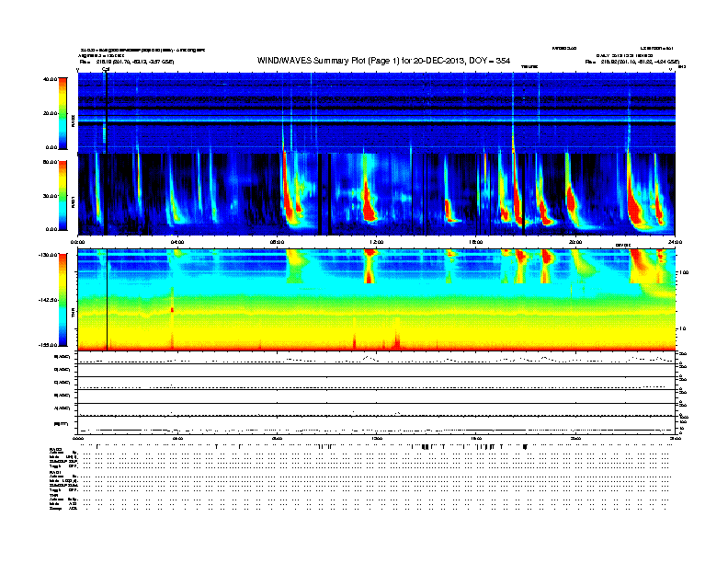Click the Cal marker label above RAD2 panel

106,69
